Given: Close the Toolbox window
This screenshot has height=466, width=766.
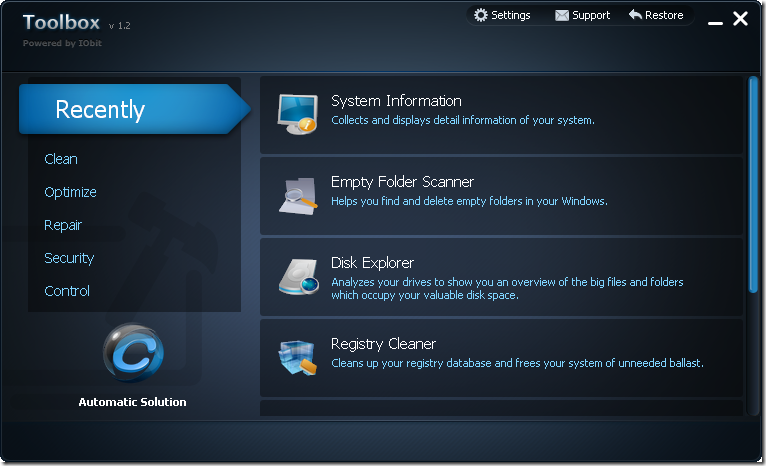Looking at the screenshot, I should coord(741,19).
